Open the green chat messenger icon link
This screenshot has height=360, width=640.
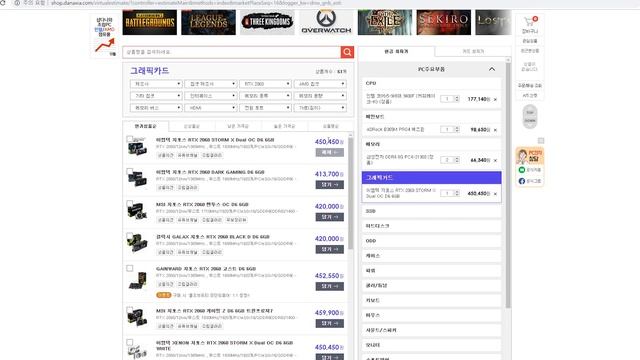click(x=522, y=169)
